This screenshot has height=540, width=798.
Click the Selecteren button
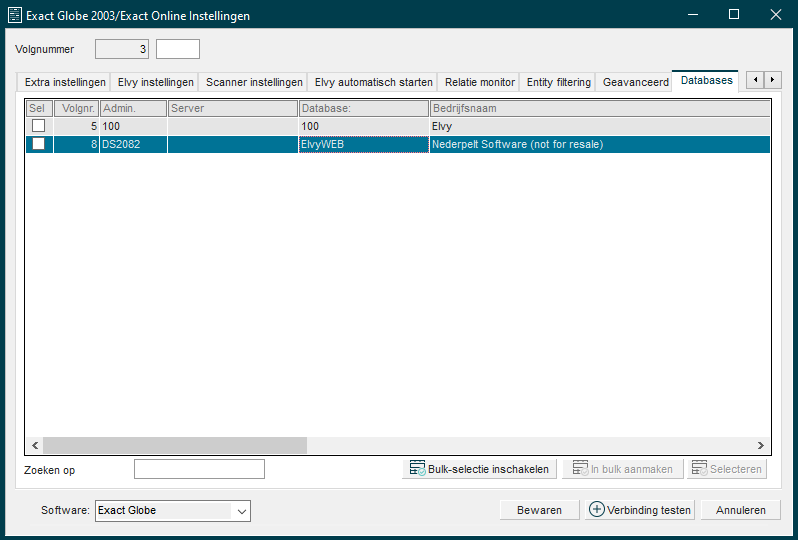(727, 469)
